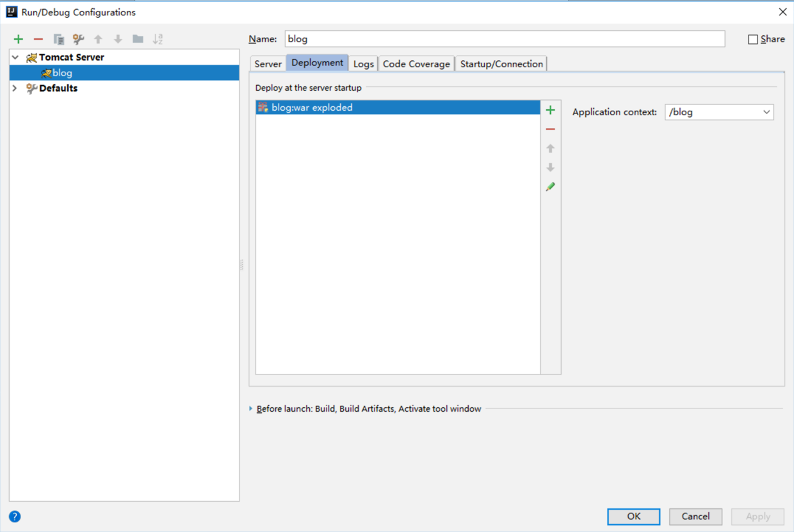This screenshot has height=532, width=794.
Task: Close the Run/Debug Configurations dialog
Action: pos(782,12)
